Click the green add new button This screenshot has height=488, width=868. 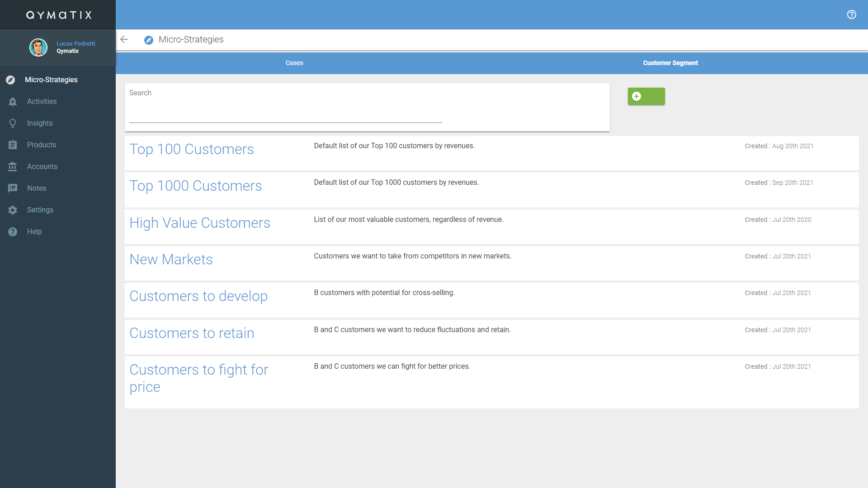point(646,96)
